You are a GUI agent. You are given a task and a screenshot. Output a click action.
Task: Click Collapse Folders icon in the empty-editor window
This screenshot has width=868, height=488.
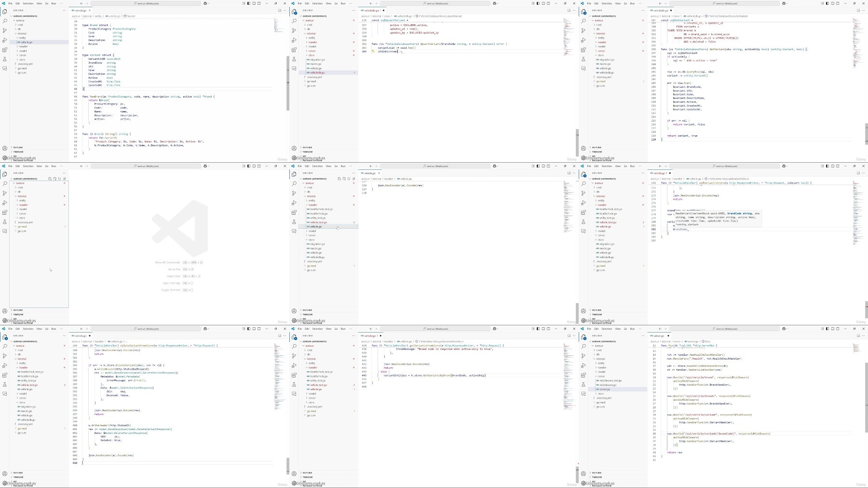click(64, 179)
